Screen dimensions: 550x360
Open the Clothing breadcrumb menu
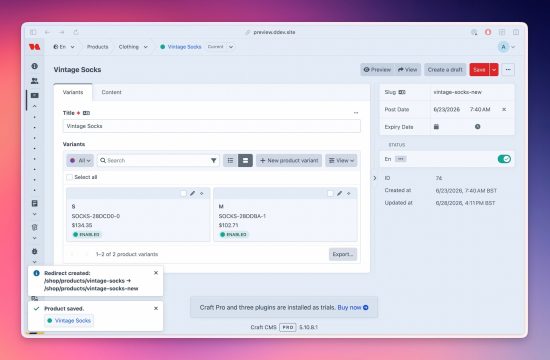tap(129, 47)
